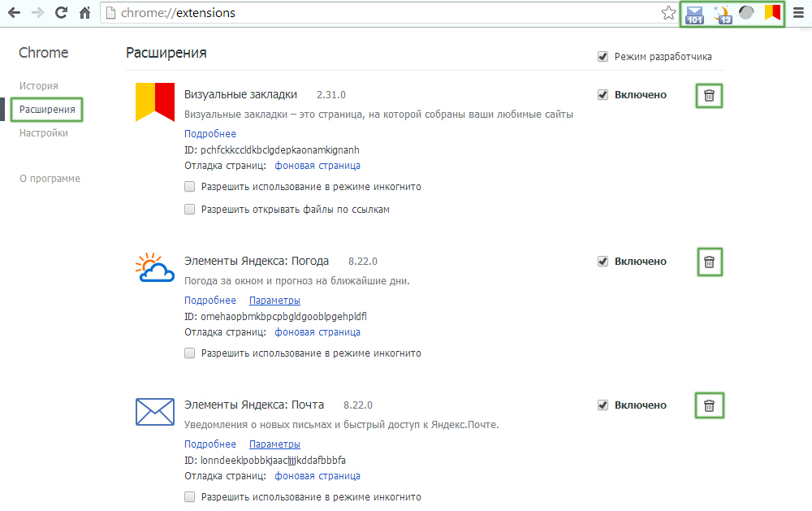Open the Yandex Weather toolbar extension icon
812x511 pixels.
coord(723,15)
